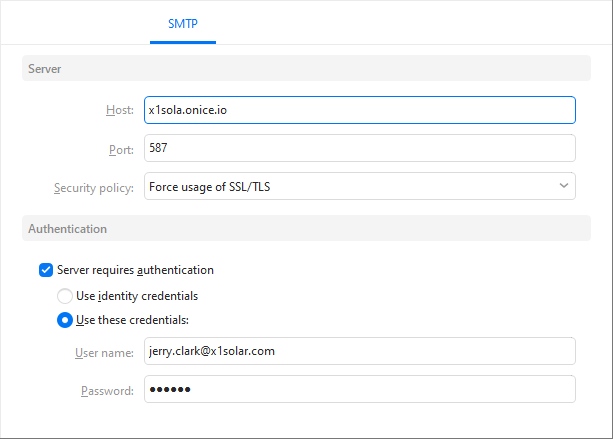Focus the Port field showing 587

pos(360,148)
